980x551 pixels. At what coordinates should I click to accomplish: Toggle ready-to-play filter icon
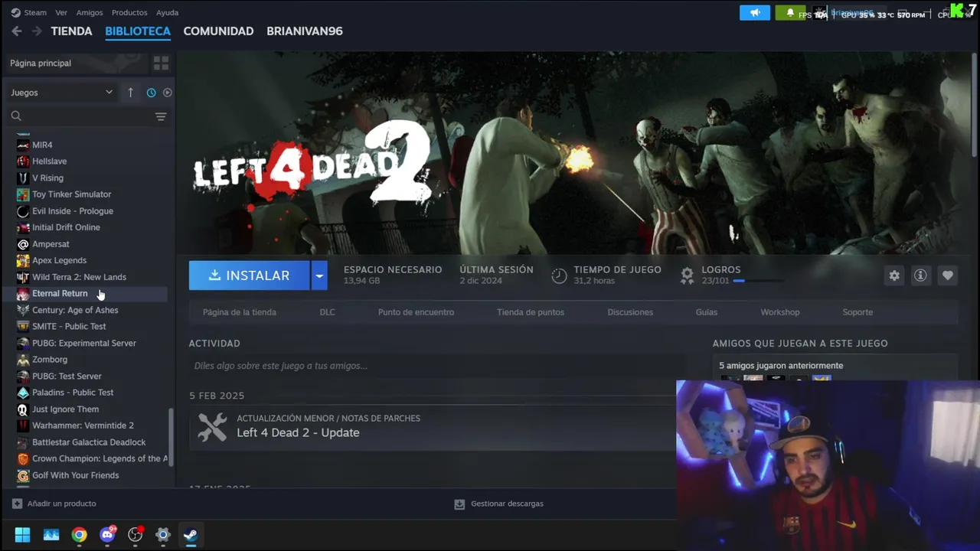tap(167, 93)
